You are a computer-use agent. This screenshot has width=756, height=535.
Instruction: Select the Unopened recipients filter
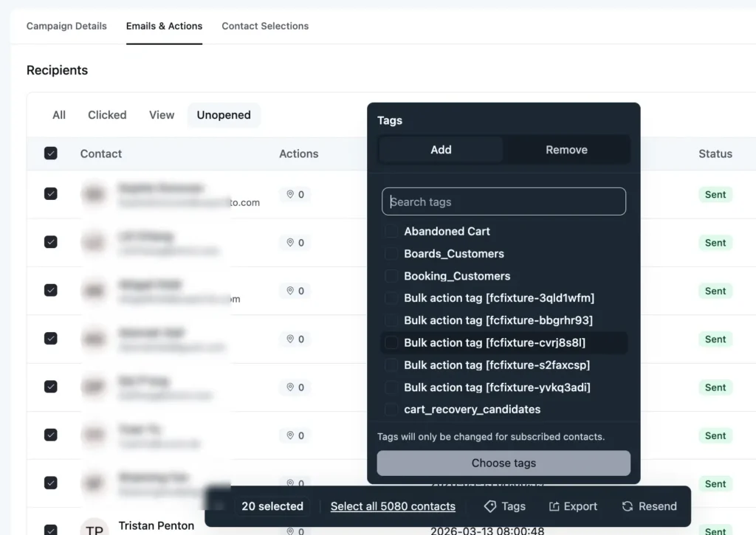tap(224, 115)
